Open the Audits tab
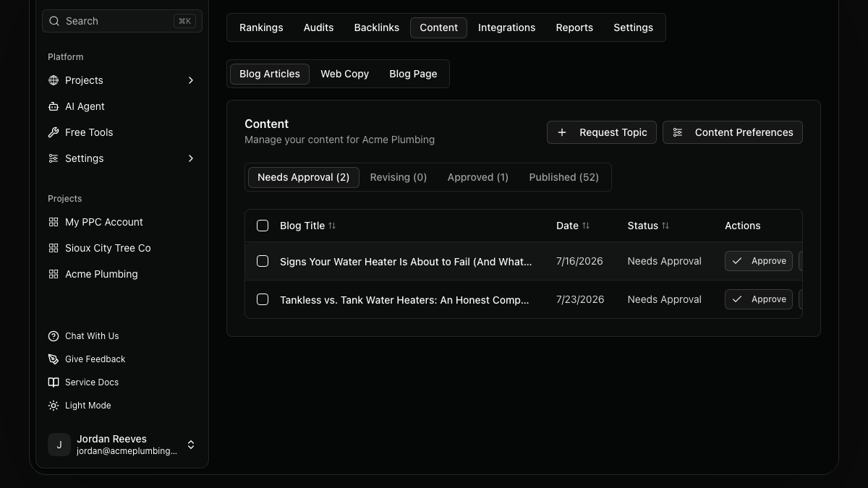Screen dimensions: 868x488 click(318, 27)
